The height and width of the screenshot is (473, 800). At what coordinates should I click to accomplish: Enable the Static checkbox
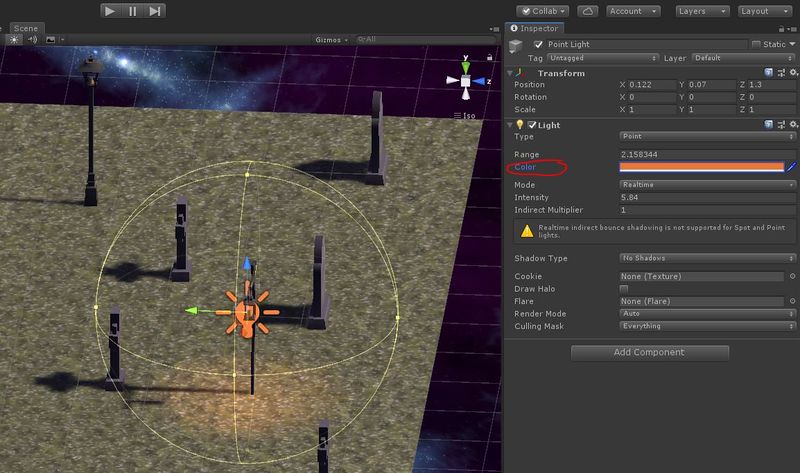tap(756, 44)
